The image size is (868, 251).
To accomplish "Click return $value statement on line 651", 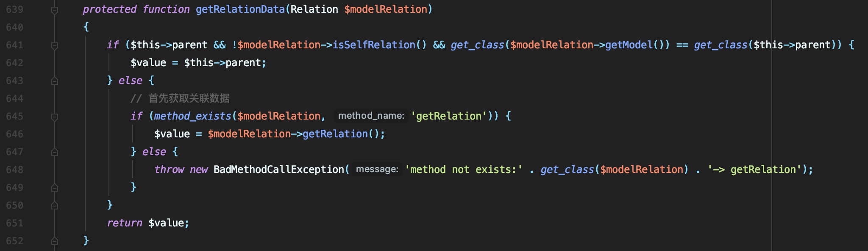I will coord(148,223).
